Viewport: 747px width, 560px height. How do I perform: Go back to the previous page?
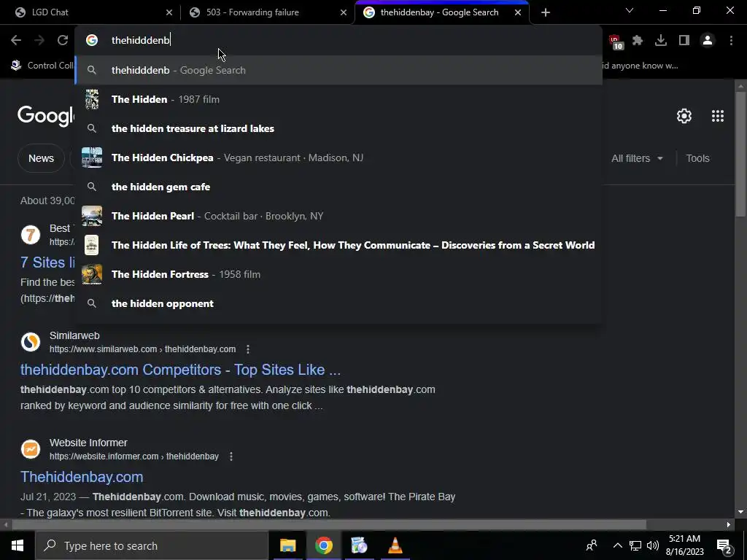tap(16, 41)
